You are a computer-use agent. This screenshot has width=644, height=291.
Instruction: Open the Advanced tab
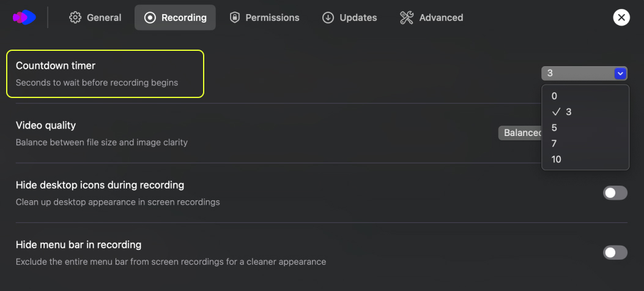432,18
